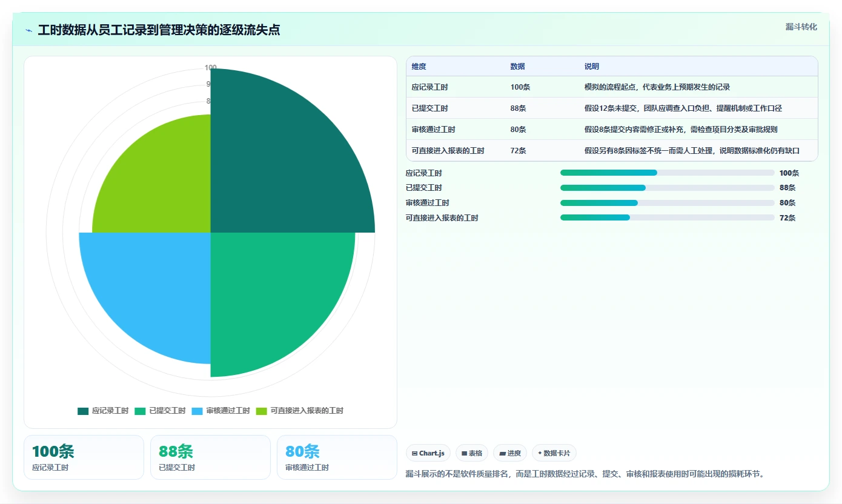Select the 表格 tag chip
This screenshot has height=504, width=842.
471,453
